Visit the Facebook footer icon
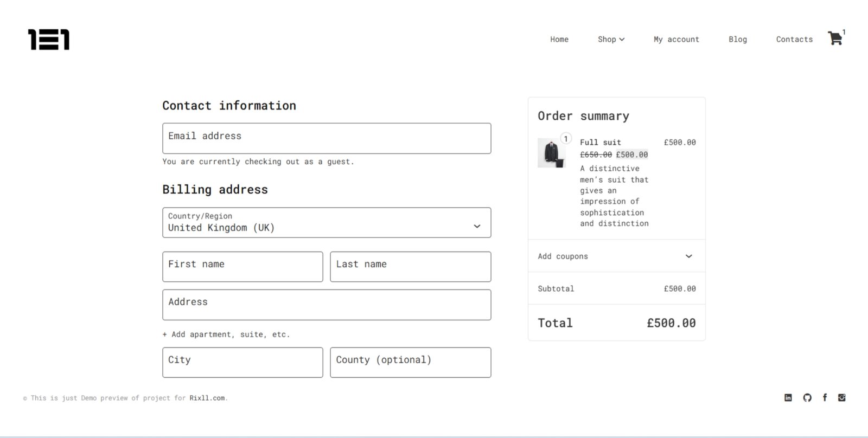Screen dimensions: 868x438 [x=825, y=398]
